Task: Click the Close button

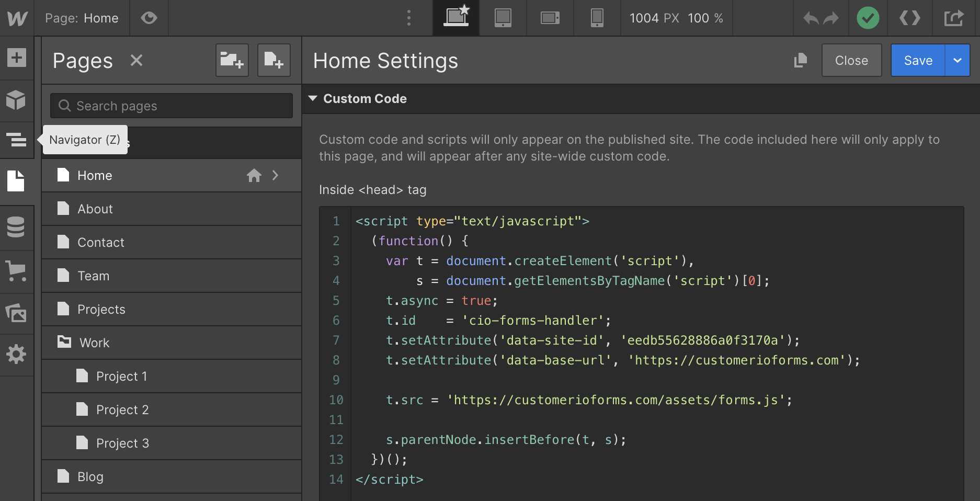Action: coord(852,60)
